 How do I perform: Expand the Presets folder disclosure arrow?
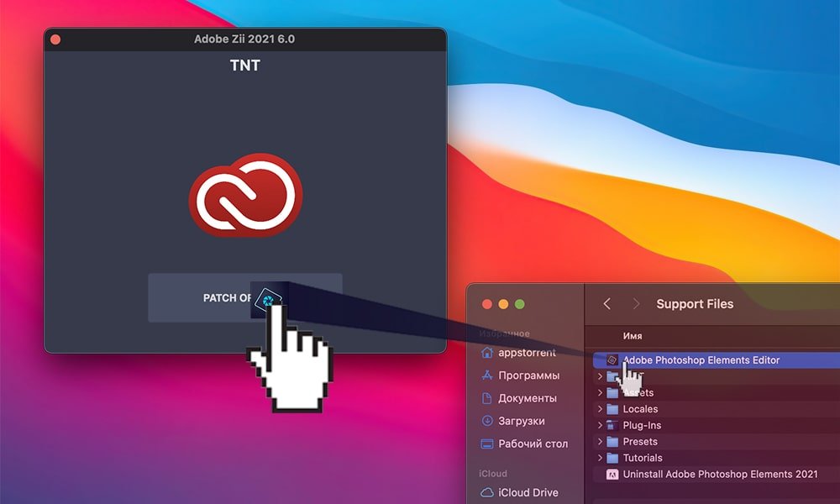(600, 442)
